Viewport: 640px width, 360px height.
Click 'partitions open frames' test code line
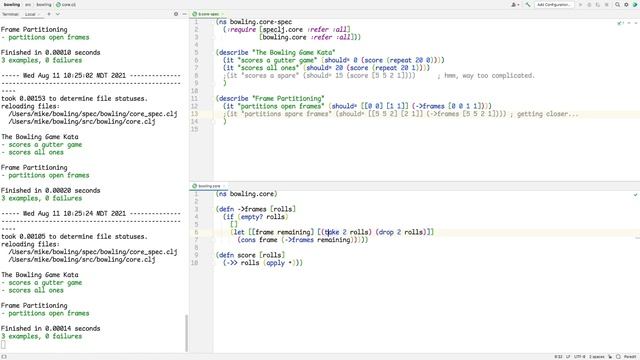[x=357, y=106]
